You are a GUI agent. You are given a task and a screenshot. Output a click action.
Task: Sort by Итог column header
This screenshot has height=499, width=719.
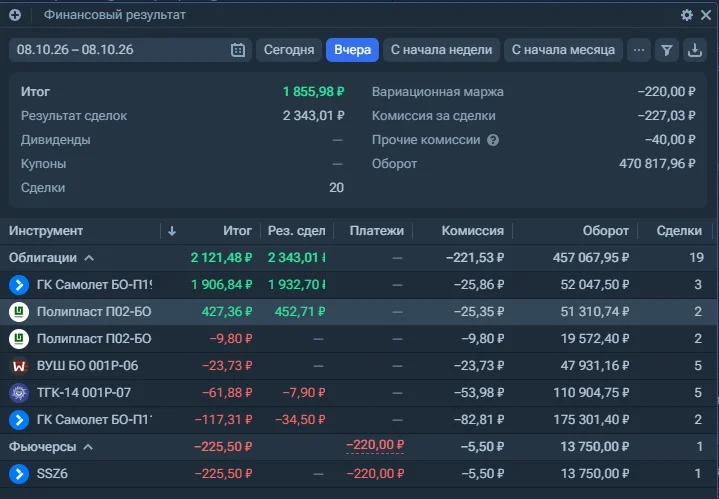[x=237, y=231]
